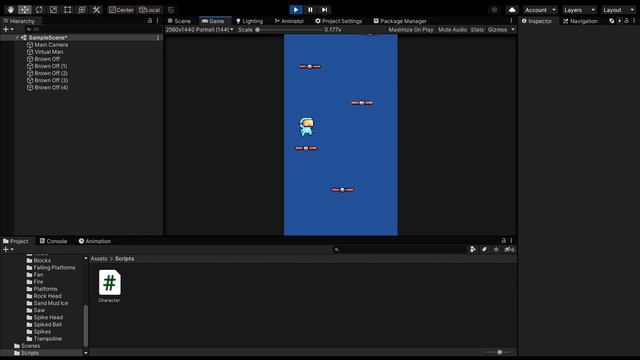Click the Project search field
This screenshot has width=640, height=360.
click(399, 249)
